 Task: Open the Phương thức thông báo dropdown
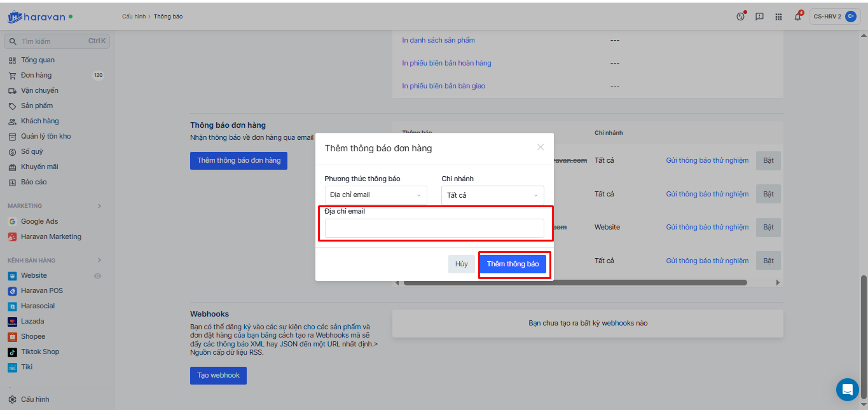pyautogui.click(x=375, y=195)
